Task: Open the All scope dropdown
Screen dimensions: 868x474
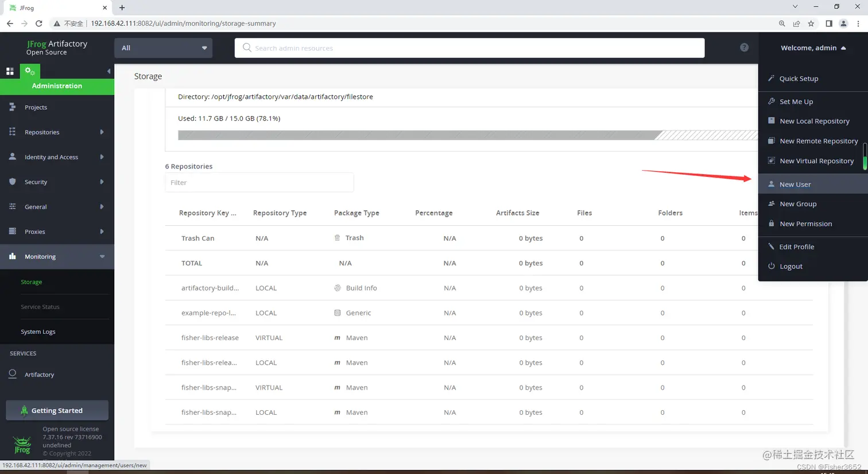Action: [164, 48]
